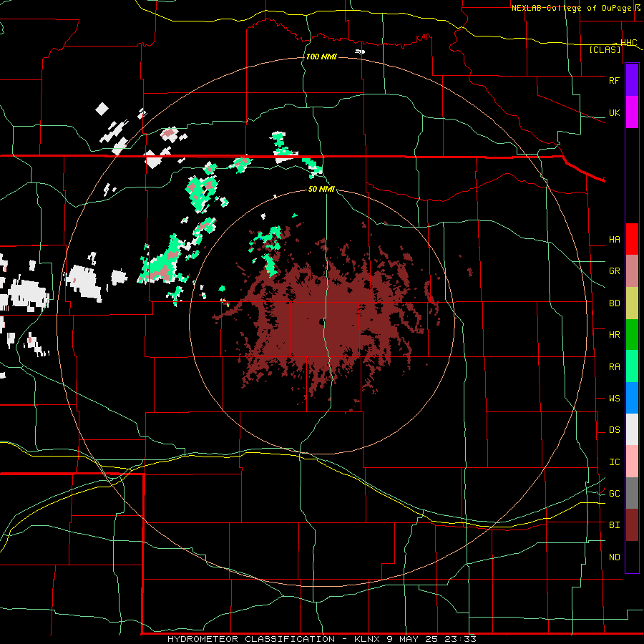This screenshot has height=644, width=644.
Task: Click the yellow BD legend color swatch
Action: [632, 303]
